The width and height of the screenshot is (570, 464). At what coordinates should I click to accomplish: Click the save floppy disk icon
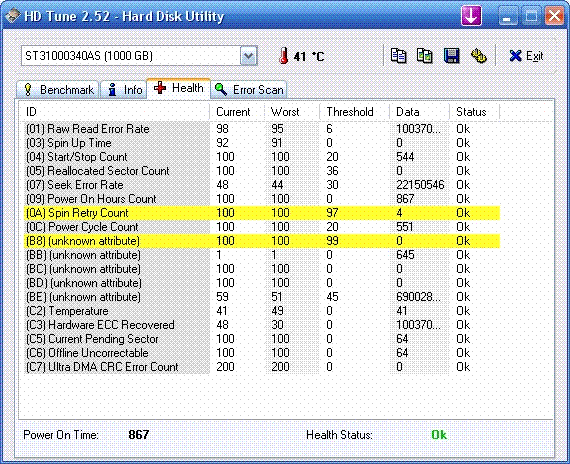451,56
